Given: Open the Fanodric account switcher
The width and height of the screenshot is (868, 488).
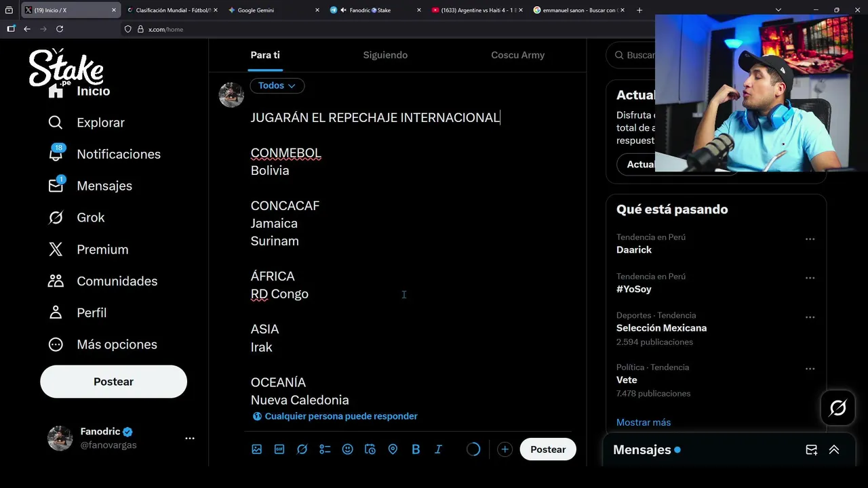Looking at the screenshot, I should [x=122, y=439].
